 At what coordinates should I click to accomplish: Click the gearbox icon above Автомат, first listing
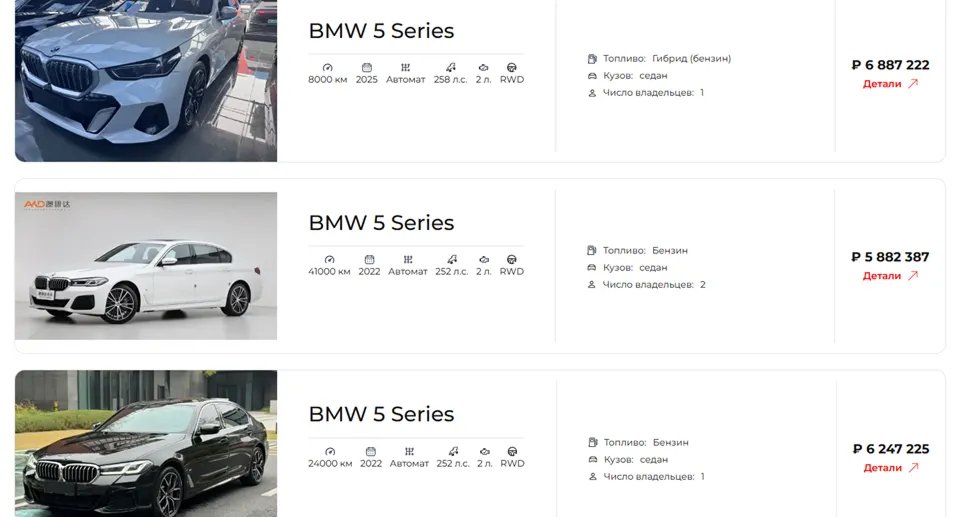[405, 67]
